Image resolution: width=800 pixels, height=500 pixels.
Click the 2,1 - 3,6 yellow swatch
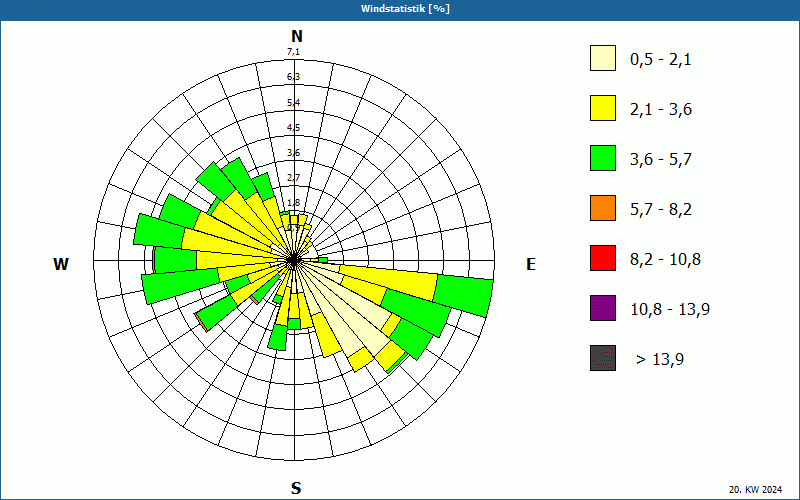(x=603, y=108)
